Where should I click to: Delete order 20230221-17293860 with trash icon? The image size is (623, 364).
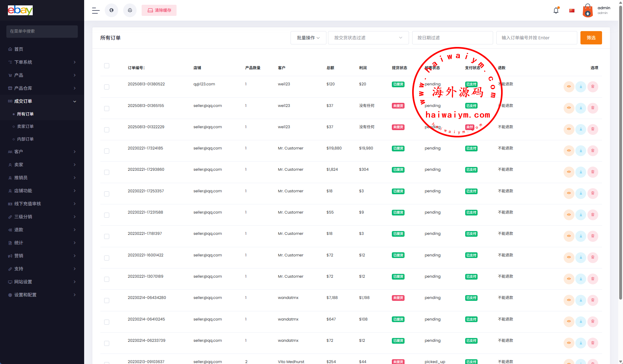[593, 172]
